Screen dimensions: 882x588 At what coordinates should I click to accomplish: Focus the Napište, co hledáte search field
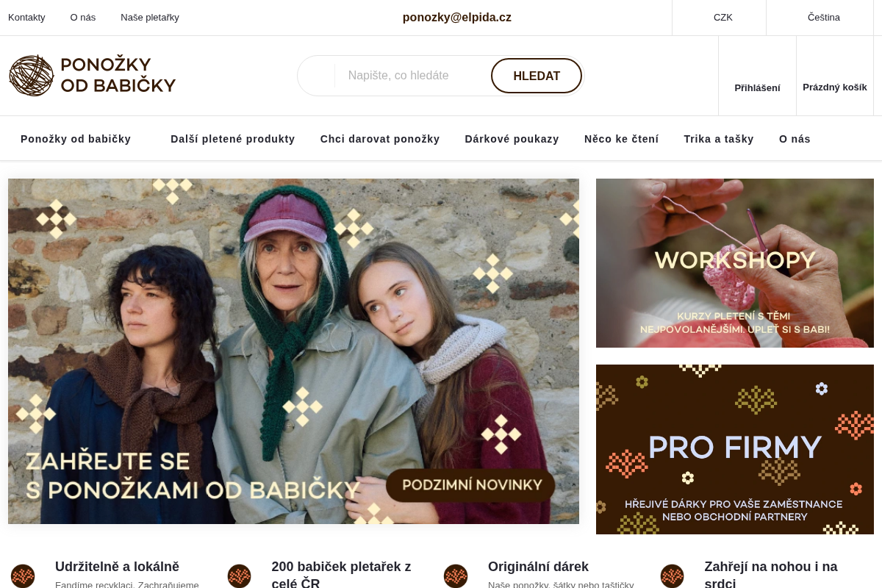412,76
